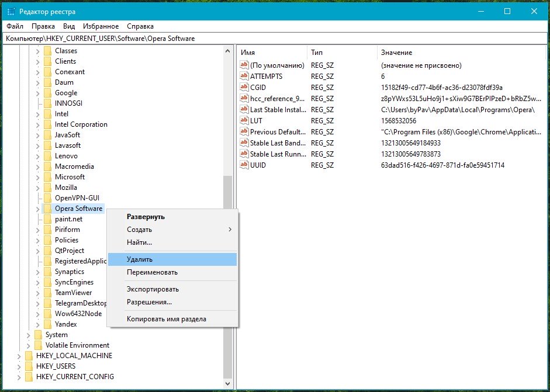The height and width of the screenshot is (392, 550).
Task: Open the Файл menu
Action: click(15, 26)
